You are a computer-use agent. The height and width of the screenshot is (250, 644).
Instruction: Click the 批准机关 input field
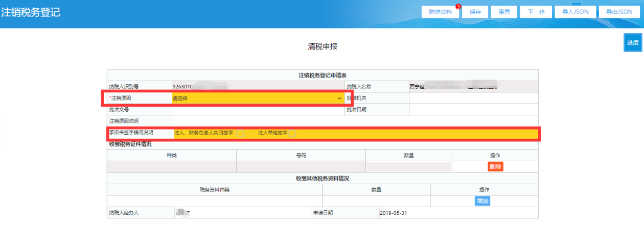(473, 98)
